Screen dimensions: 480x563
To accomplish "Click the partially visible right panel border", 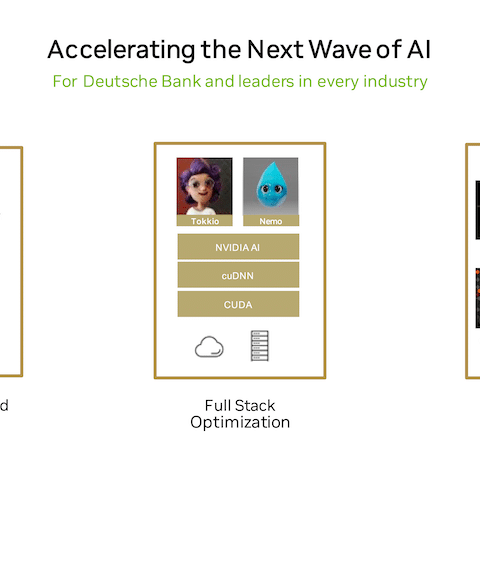I will click(x=467, y=261).
